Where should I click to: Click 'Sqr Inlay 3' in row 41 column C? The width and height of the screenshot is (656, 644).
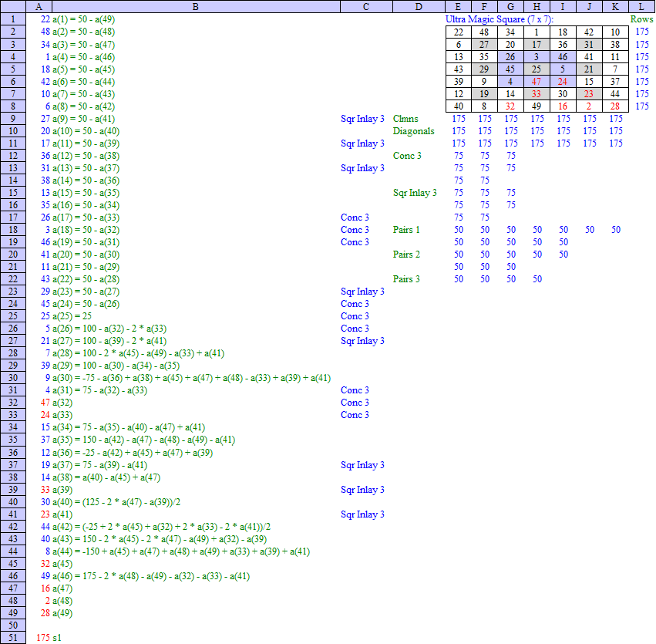pos(362,514)
